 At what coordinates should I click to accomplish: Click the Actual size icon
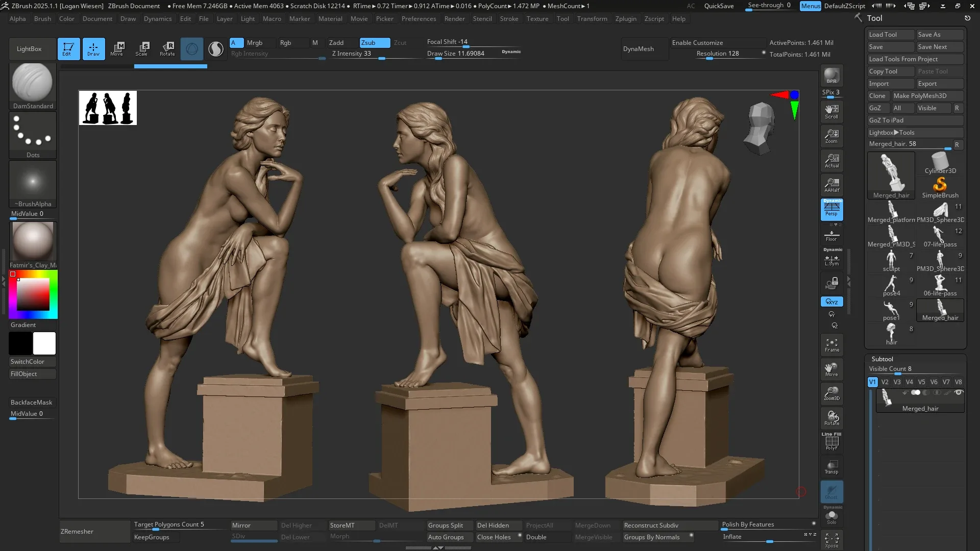[831, 161]
